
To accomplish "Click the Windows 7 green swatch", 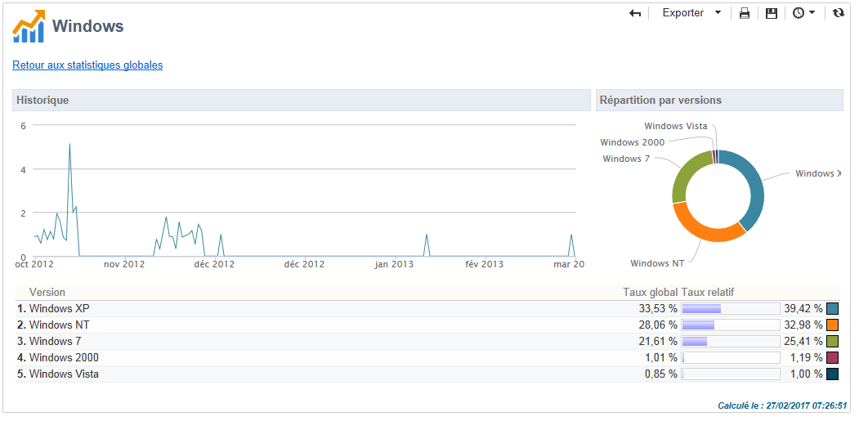I will coord(833,342).
